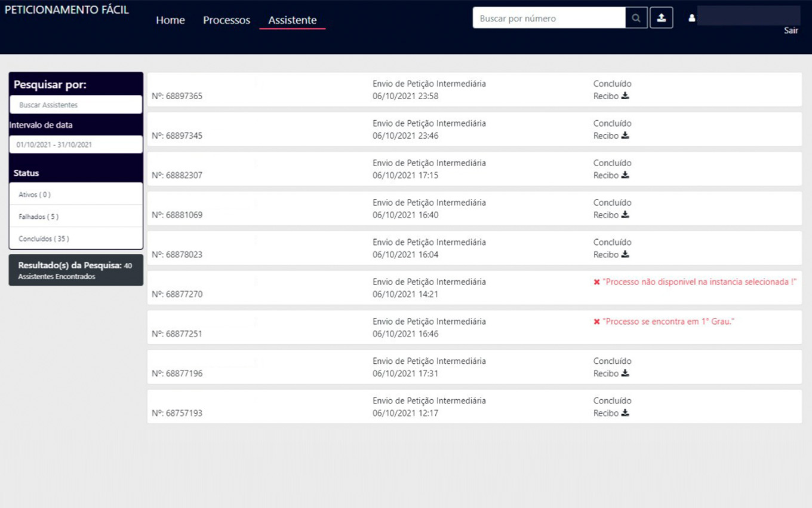This screenshot has height=508, width=812.
Task: Click the Buscar Assistentes input field
Action: click(x=76, y=105)
